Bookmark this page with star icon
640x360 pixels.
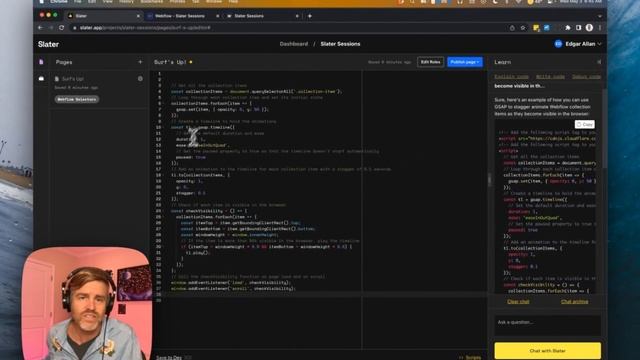pos(523,28)
